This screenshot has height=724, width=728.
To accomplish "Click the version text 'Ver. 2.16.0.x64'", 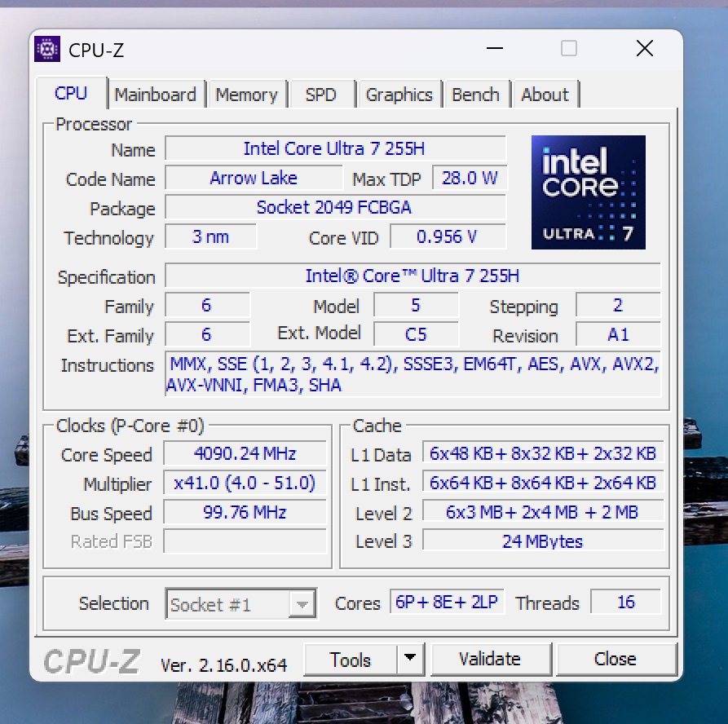I will [224, 665].
